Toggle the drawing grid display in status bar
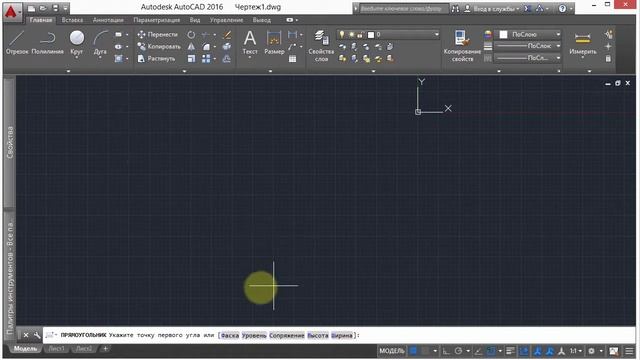This screenshot has width=640, height=360. click(413, 351)
